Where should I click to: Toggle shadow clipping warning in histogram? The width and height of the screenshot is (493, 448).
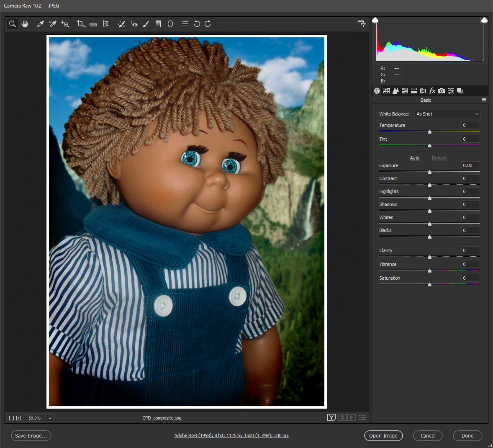375,20
